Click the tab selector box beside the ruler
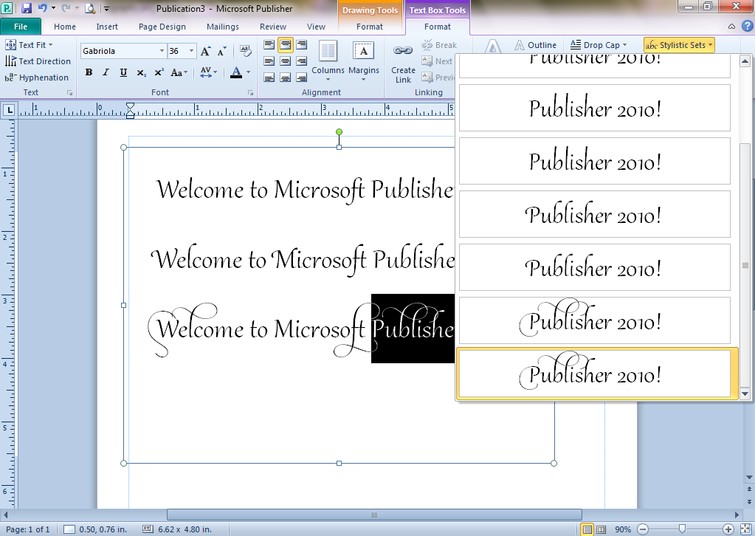This screenshot has width=755, height=536. tap(9, 110)
